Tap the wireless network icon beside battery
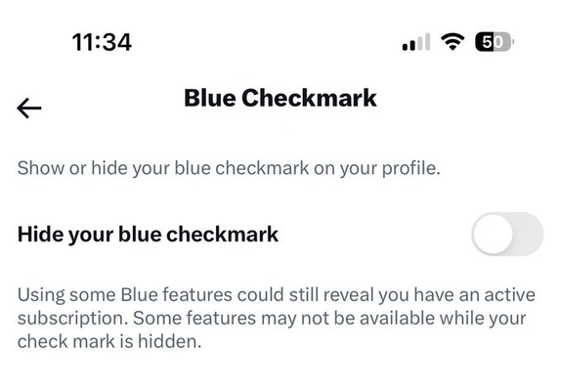This screenshot has width=561, height=392. (x=453, y=42)
